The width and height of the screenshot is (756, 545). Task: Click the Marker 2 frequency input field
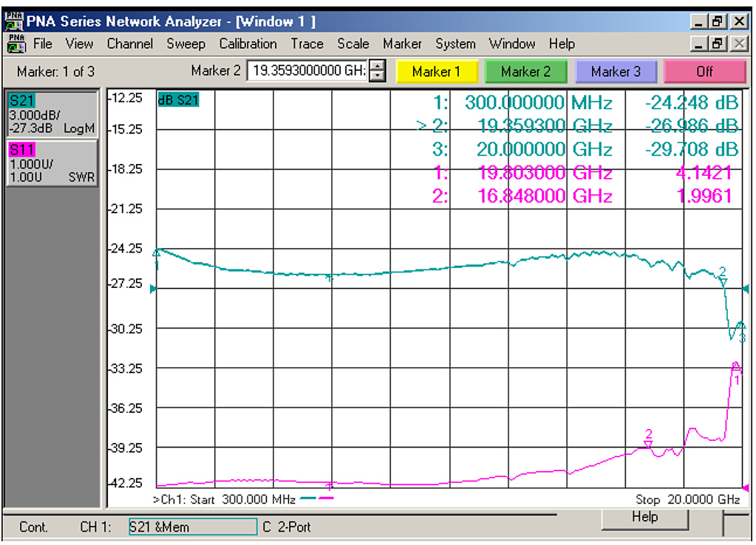[x=307, y=72]
